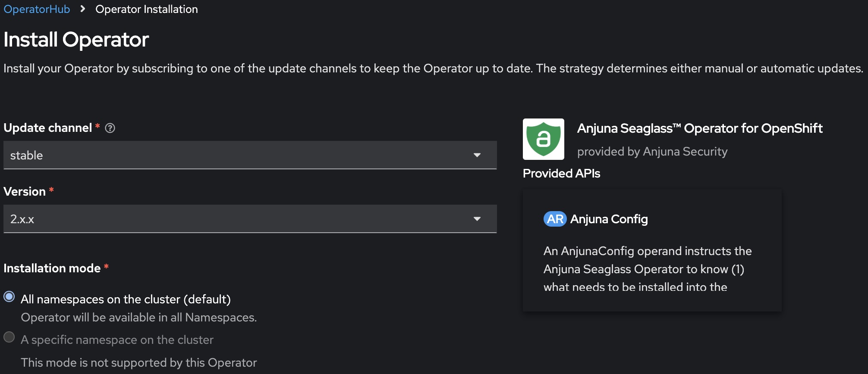The width and height of the screenshot is (868, 374).
Task: Click the 'All namespaces on the cluster (default)' label
Action: click(x=126, y=299)
